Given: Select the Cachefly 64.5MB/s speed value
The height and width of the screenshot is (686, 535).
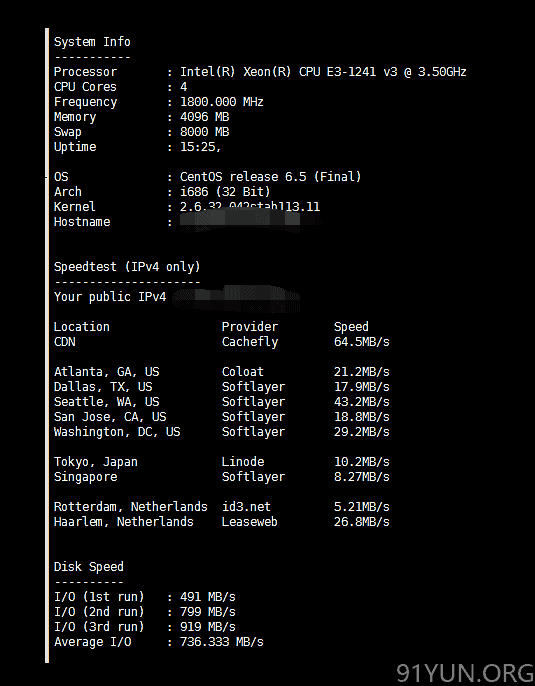Looking at the screenshot, I should 361,342.
